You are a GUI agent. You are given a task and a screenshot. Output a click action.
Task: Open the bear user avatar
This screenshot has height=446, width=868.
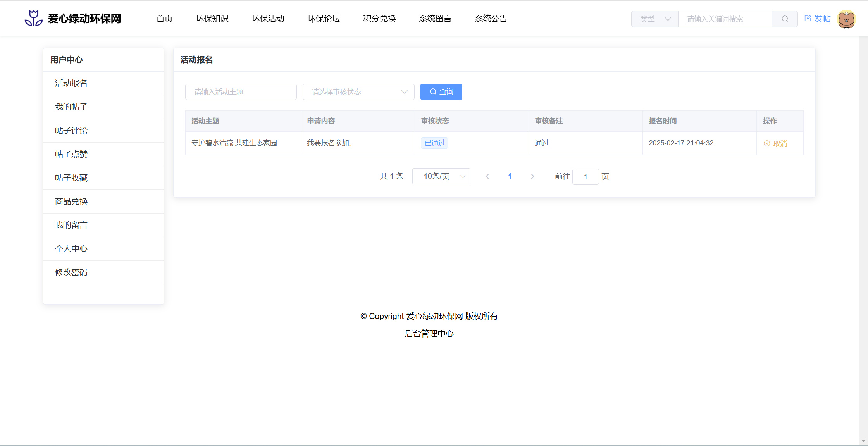point(846,19)
